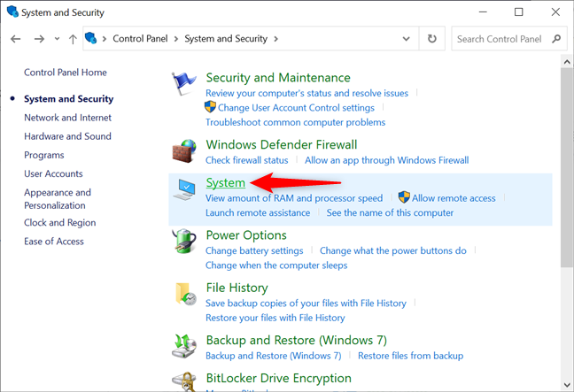Screen dimensions: 574x392
Task: Open Change User Account Control settings
Action: [x=296, y=107]
